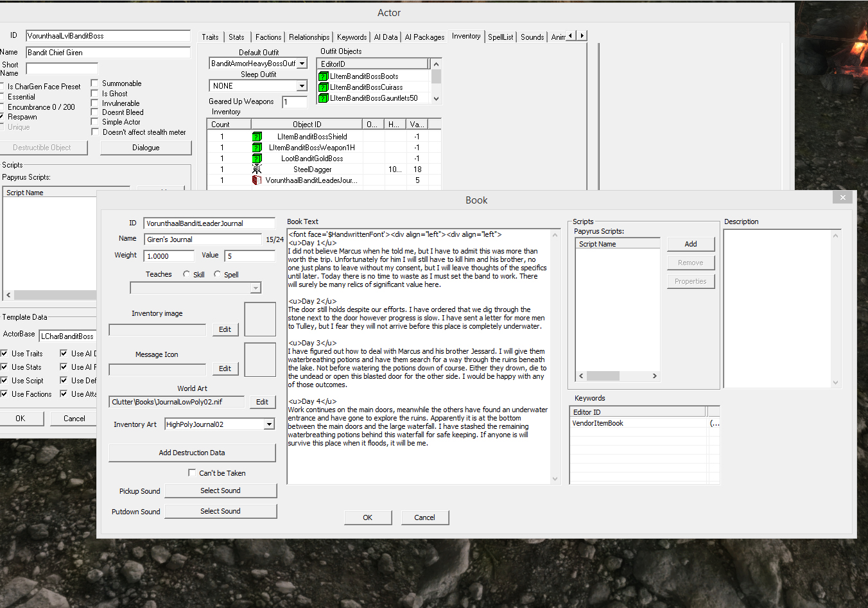Toggle Doesn't affect stealth meter checkbox
This screenshot has height=608, width=868.
(x=95, y=132)
